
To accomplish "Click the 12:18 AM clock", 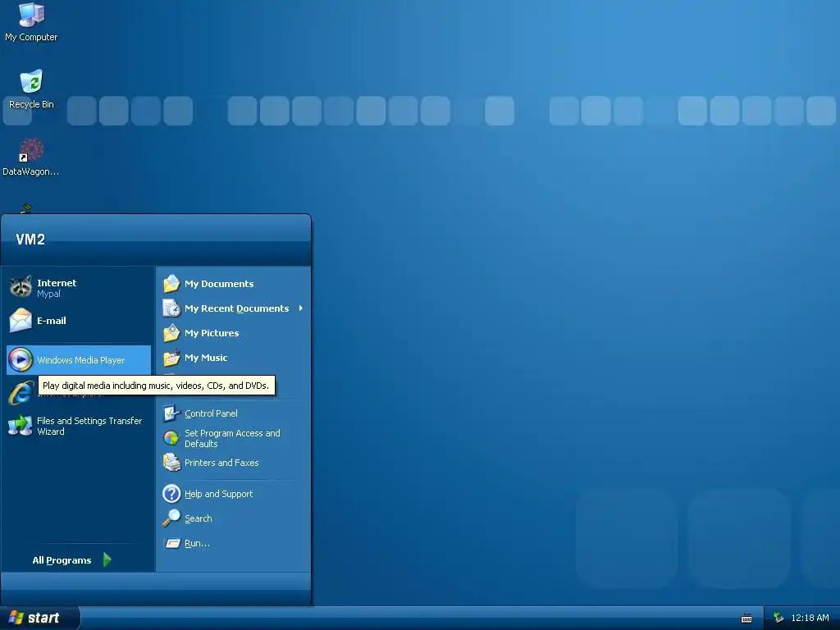I will pyautogui.click(x=810, y=618).
